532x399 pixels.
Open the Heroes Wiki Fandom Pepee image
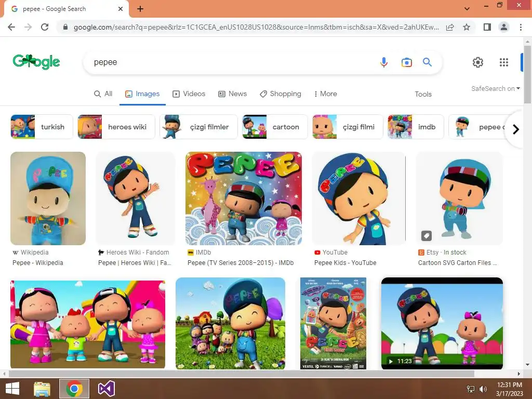(x=136, y=198)
